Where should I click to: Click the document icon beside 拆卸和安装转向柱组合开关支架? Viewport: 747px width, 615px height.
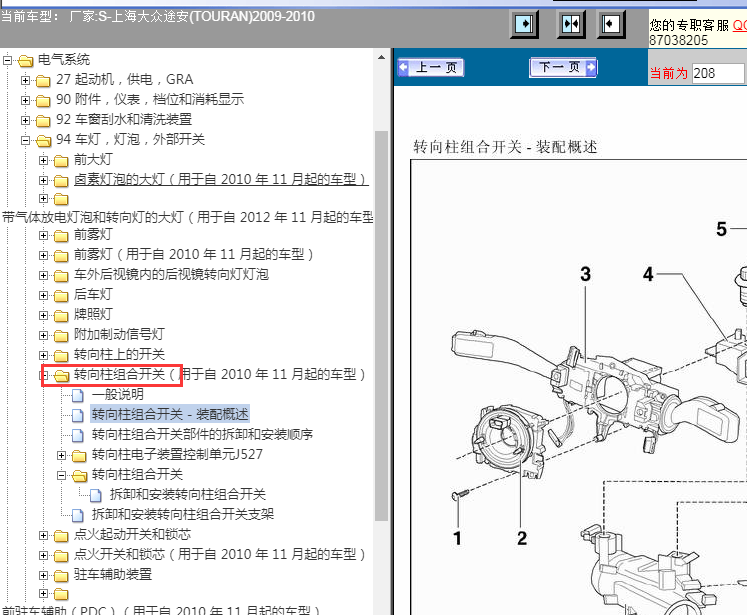[x=79, y=515]
